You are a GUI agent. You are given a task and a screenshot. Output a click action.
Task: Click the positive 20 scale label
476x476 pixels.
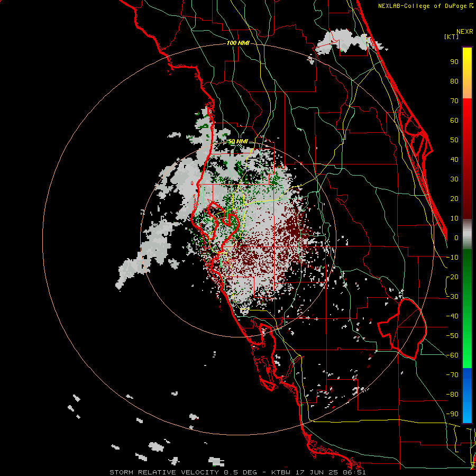coord(454,198)
